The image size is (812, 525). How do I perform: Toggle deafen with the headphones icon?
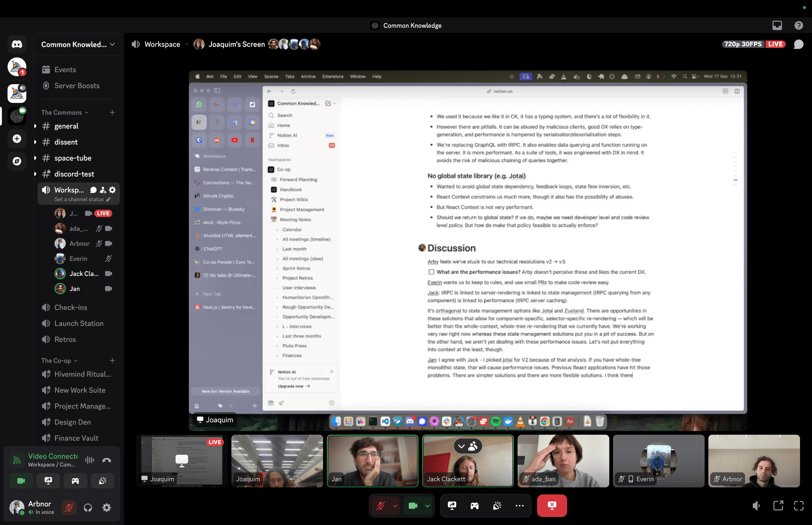point(88,508)
